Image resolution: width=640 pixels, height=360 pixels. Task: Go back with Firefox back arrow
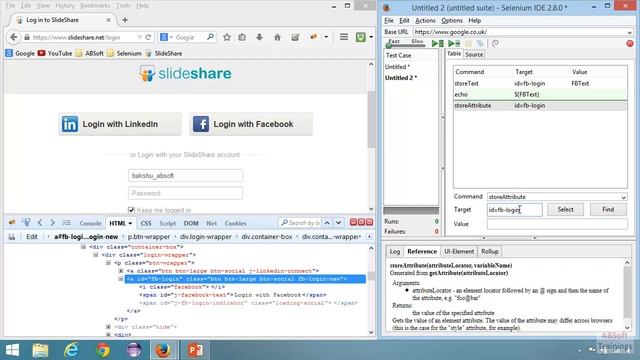click(x=13, y=37)
